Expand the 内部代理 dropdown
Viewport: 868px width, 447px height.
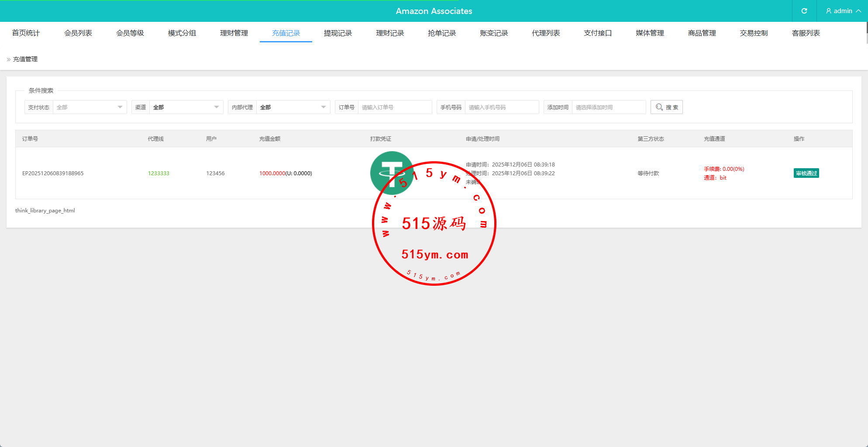293,107
